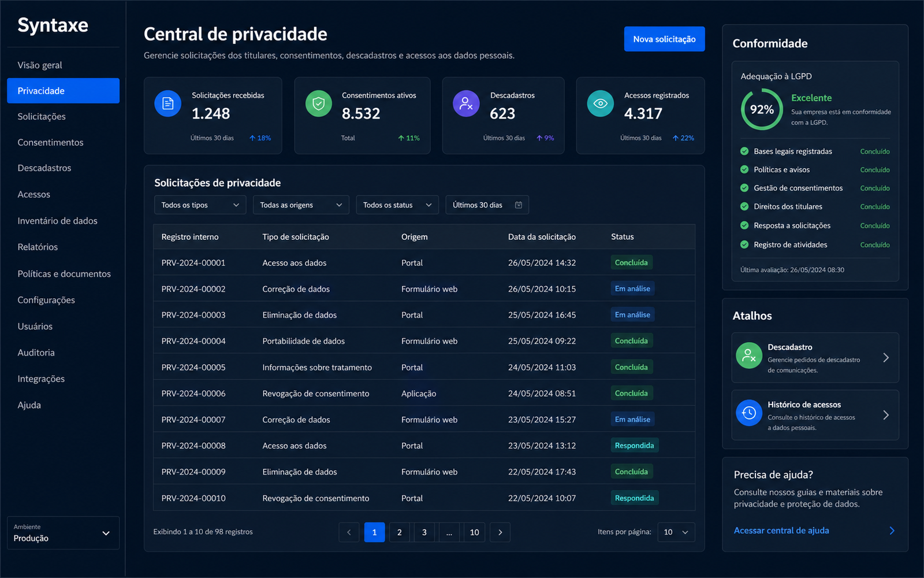Click Portabilidade de dados row cell
The width and height of the screenshot is (924, 578).
(x=304, y=341)
